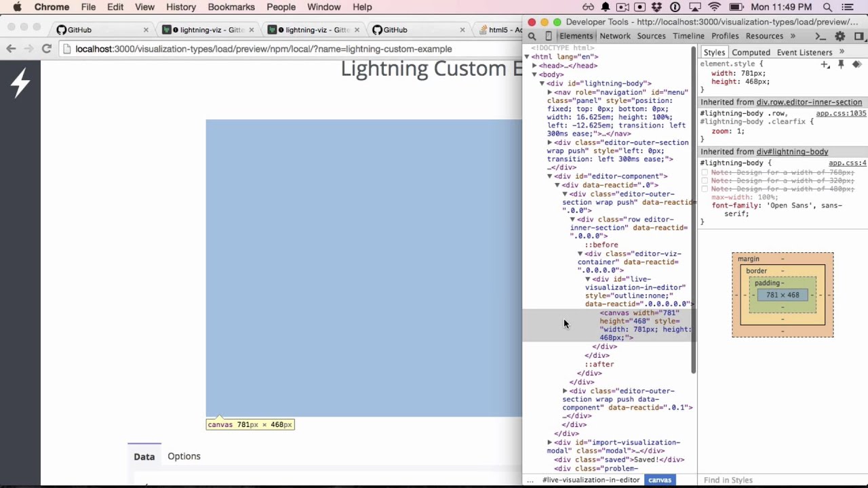Click the canvas breadcrumb item
This screenshot has height=488, width=868.
click(x=660, y=480)
